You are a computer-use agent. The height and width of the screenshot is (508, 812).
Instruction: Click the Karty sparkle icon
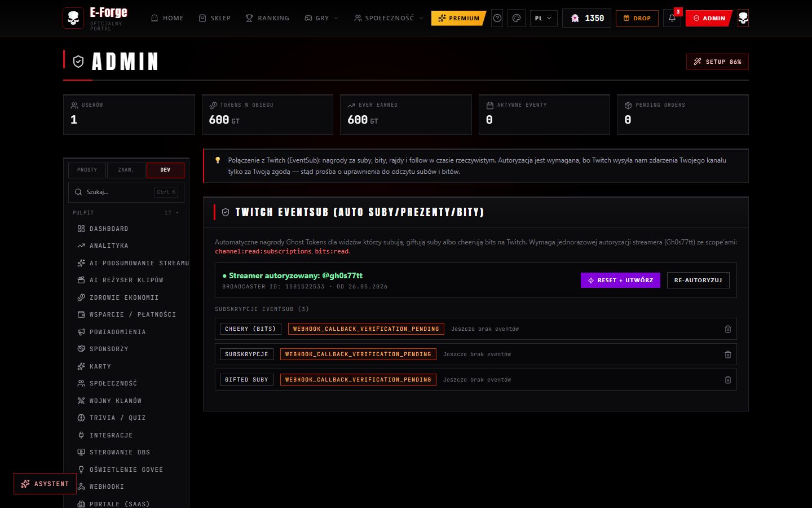point(81,366)
